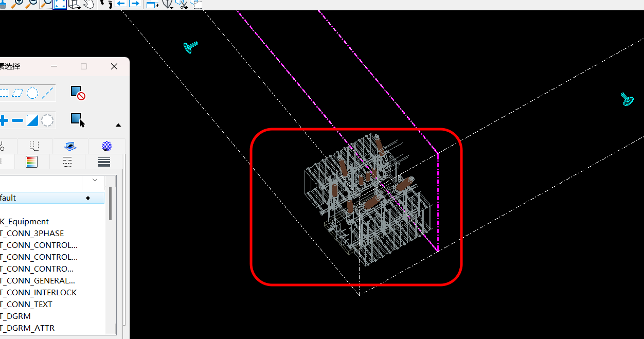The image size is (644, 339).
Task: Set selection mode to Subtract (minus)
Action: pos(17,120)
